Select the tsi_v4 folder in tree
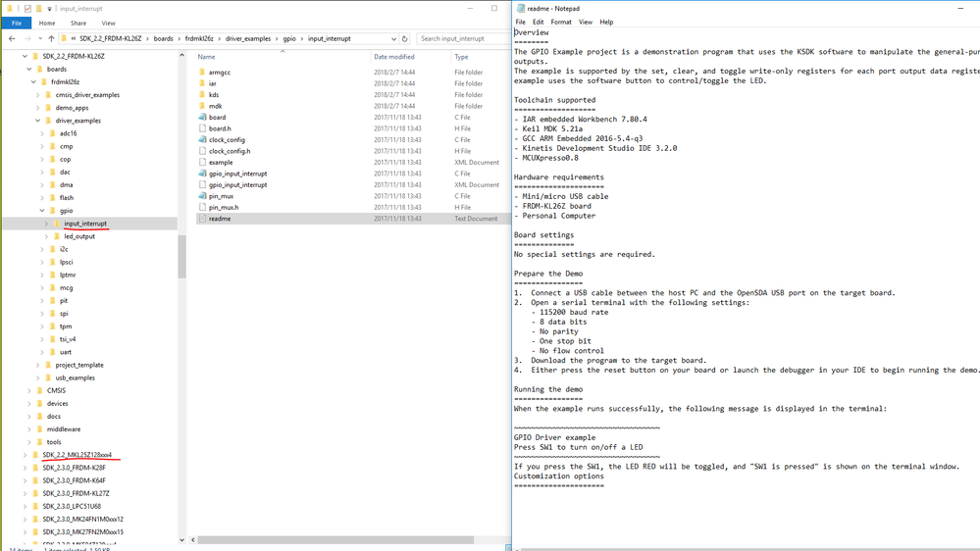The height and width of the screenshot is (551, 980). point(67,339)
